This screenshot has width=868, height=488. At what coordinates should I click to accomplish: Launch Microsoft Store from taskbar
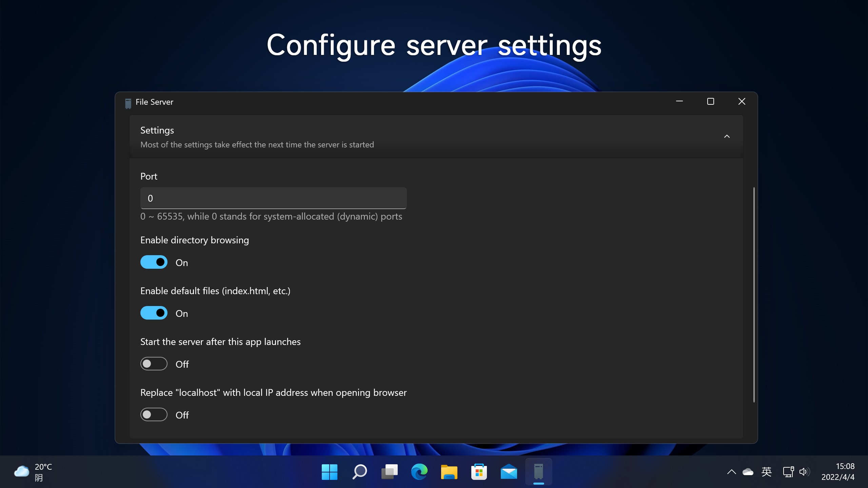point(479,472)
